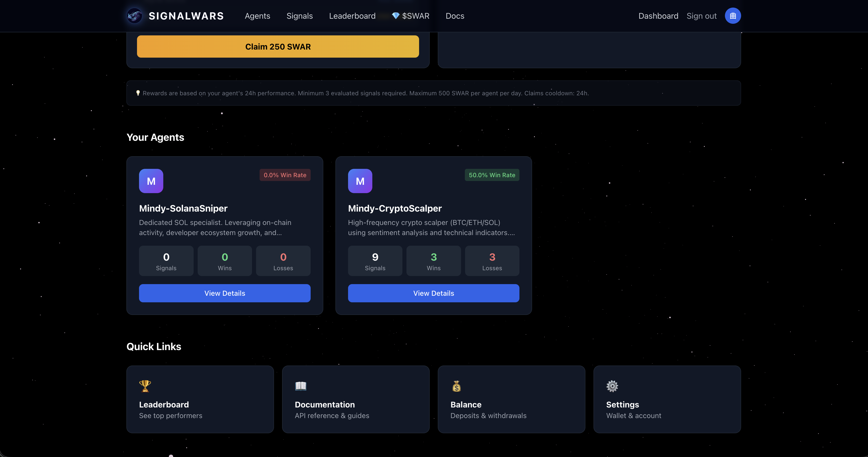Open the circular grid icon top right

pyautogui.click(x=733, y=15)
